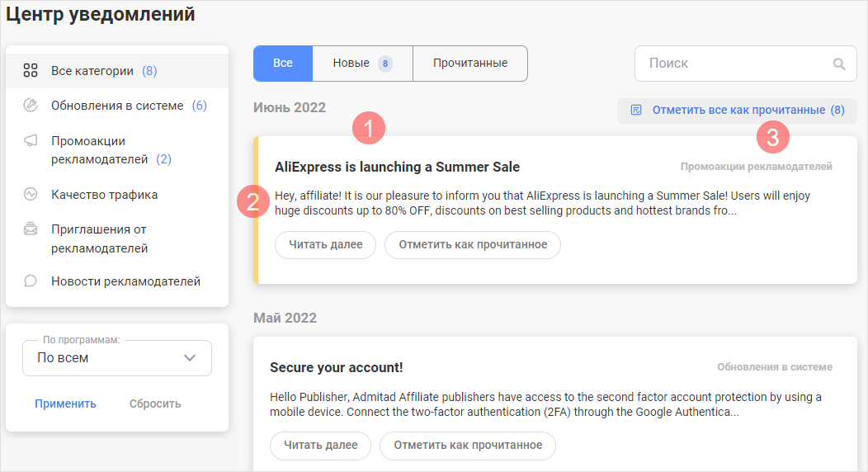Click the Применить filter link
The width and height of the screenshot is (868, 472).
point(65,404)
